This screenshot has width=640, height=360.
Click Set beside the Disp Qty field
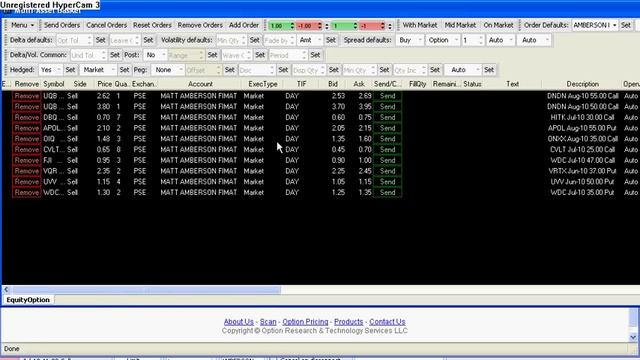click(x=333, y=70)
